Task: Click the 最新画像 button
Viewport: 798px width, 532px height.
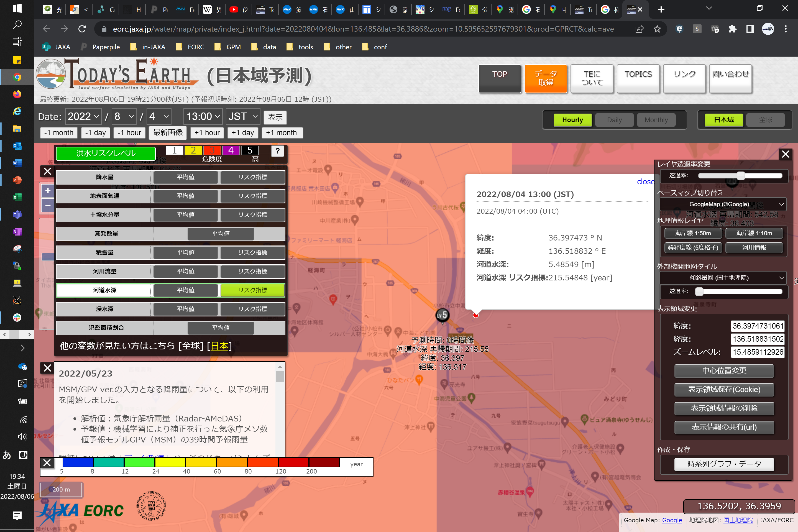Action: [168, 133]
